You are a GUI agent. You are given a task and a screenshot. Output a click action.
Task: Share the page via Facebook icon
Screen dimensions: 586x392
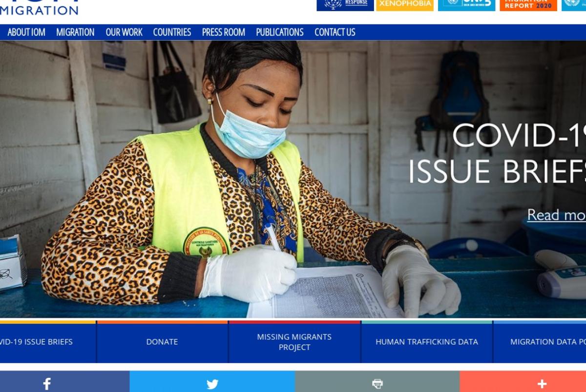coord(46,384)
